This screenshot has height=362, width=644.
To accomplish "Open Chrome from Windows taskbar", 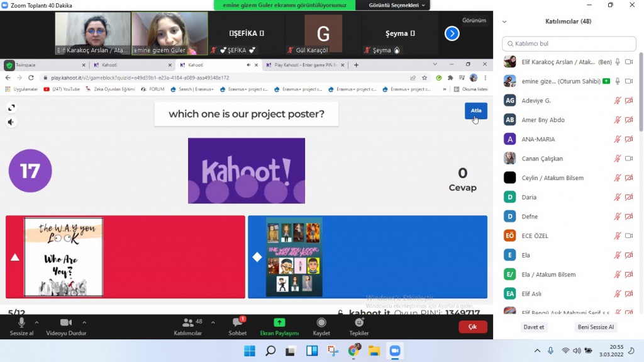I will 353,351.
